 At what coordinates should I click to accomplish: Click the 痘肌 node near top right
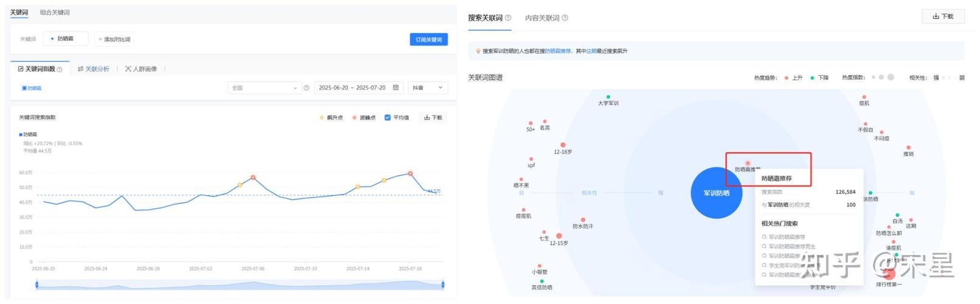pos(864,97)
